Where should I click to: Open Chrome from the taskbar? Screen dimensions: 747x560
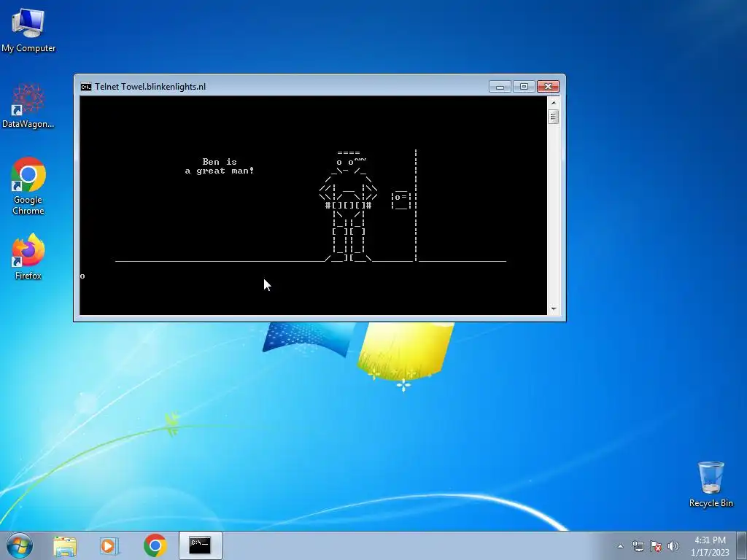[x=155, y=545]
